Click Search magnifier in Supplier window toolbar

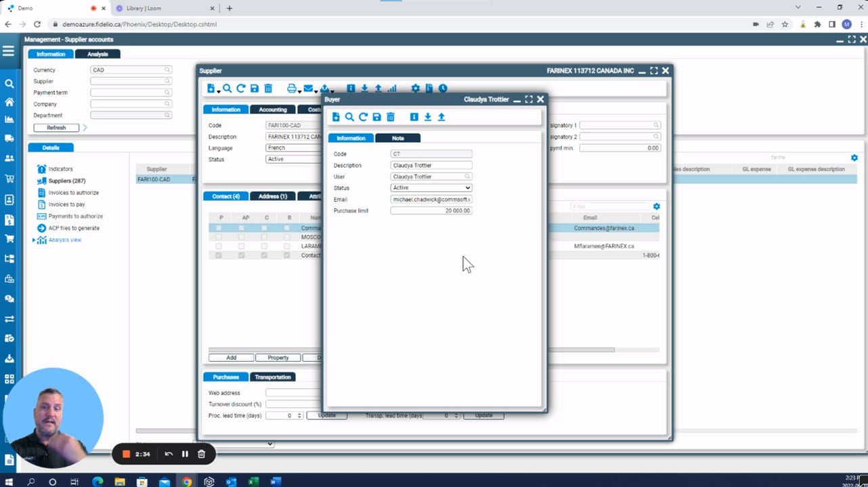227,89
